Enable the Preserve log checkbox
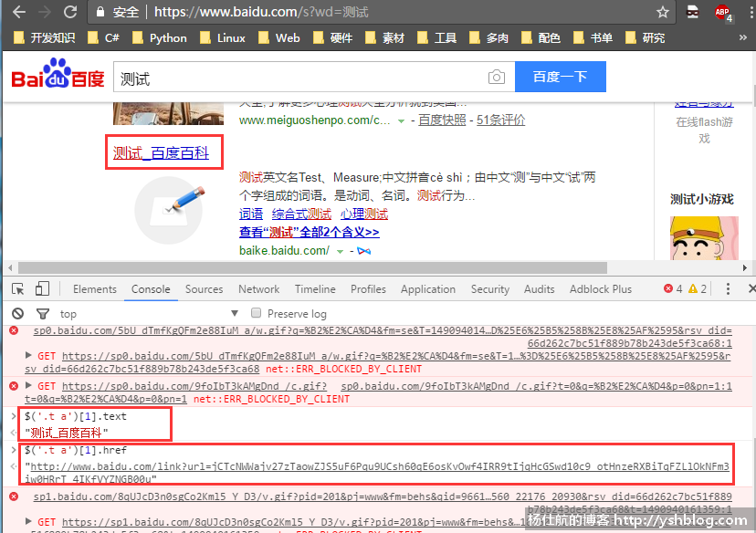This screenshot has width=756, height=533. click(x=256, y=313)
